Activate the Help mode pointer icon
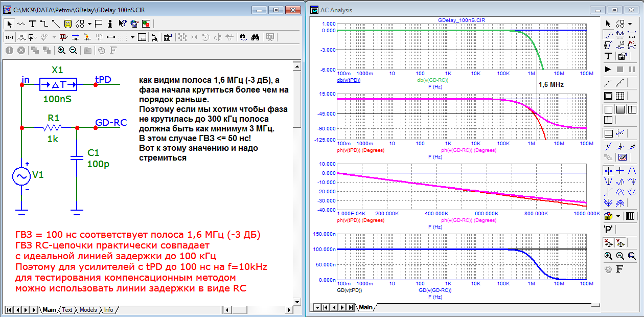Image resolution: width=644 pixels, height=317 pixels. coord(123,24)
